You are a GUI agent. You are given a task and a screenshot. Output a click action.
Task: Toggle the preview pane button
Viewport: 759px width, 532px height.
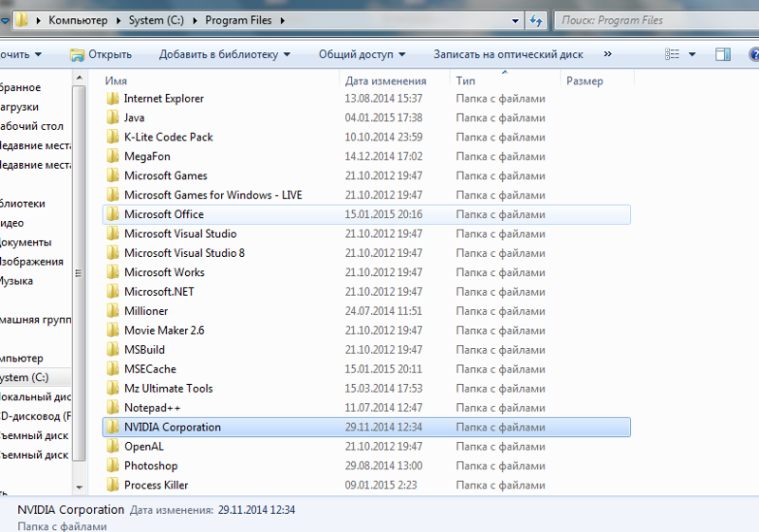723,54
